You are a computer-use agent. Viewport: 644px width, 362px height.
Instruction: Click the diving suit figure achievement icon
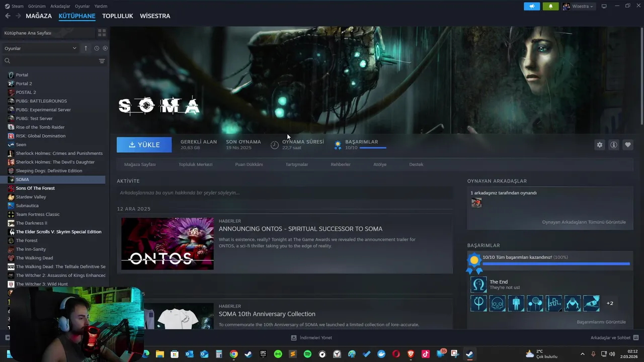pyautogui.click(x=516, y=303)
